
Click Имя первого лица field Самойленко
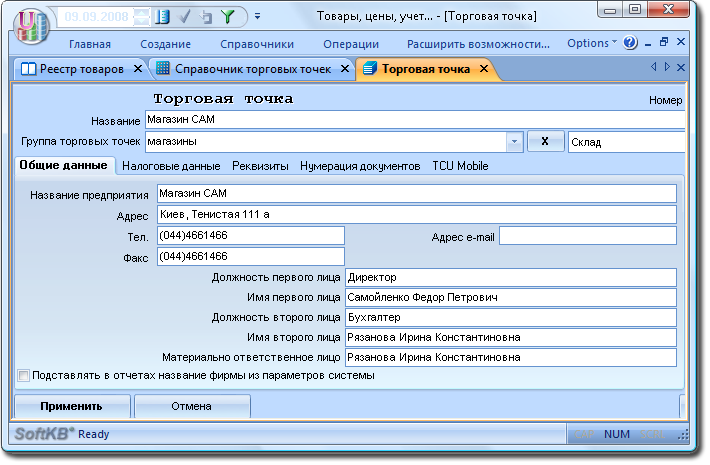point(511,297)
